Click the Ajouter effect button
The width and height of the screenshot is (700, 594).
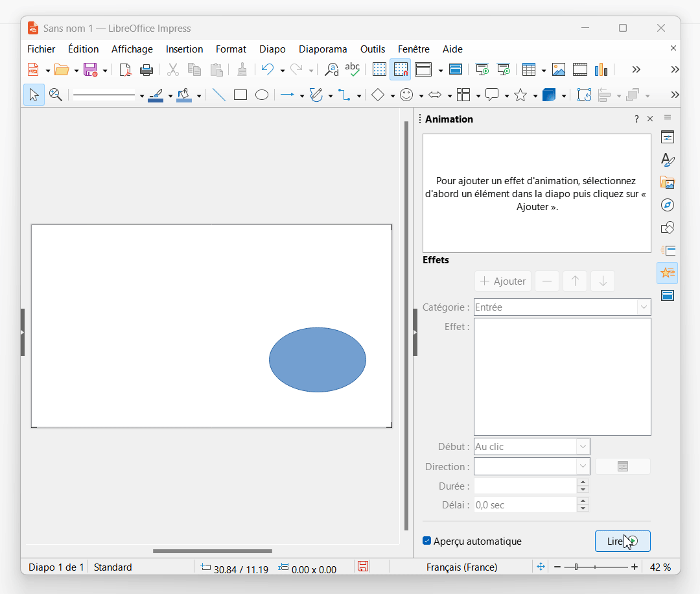point(503,281)
